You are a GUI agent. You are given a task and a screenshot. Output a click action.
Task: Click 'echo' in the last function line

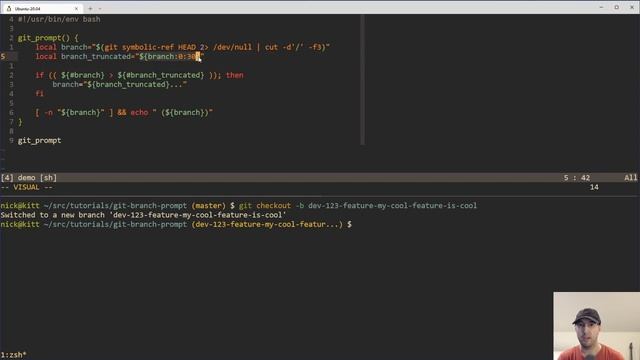[139, 112]
